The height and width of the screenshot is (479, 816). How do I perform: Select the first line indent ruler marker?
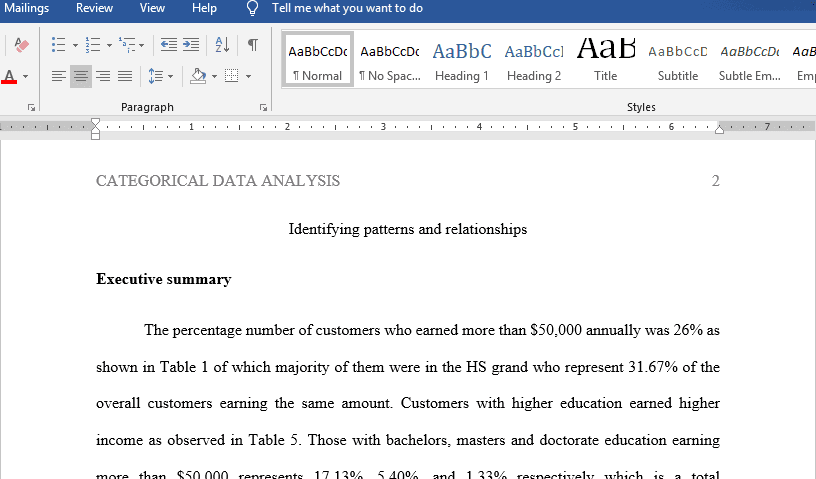pyautogui.click(x=95, y=123)
